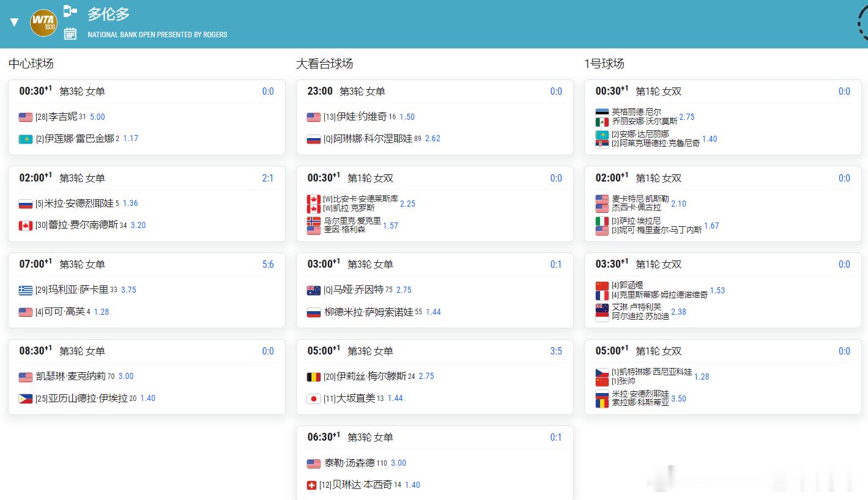Click odds 3.75 for 萨卡里
The height and width of the screenshot is (500, 868).
pyautogui.click(x=128, y=290)
